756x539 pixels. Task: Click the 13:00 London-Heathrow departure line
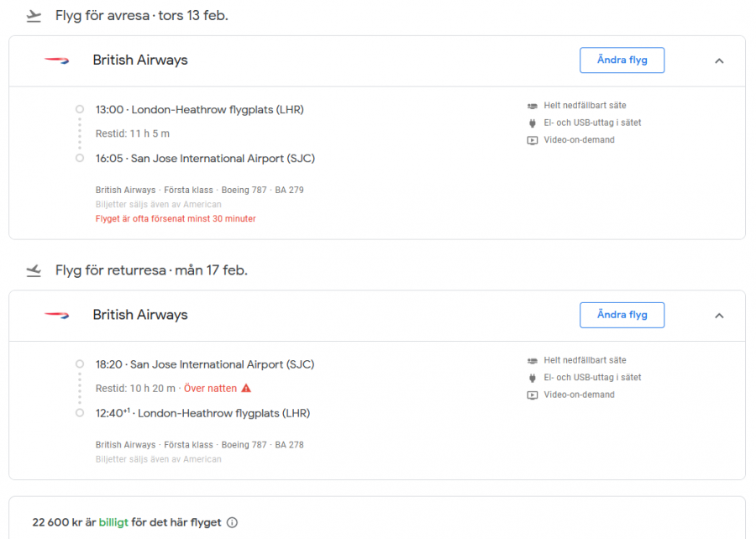199,109
